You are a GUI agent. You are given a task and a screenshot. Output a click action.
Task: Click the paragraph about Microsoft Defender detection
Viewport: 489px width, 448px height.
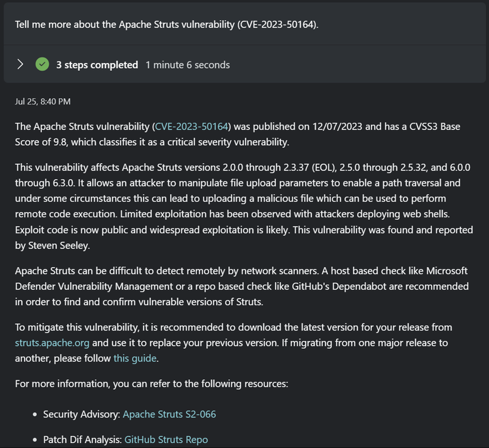point(242,286)
